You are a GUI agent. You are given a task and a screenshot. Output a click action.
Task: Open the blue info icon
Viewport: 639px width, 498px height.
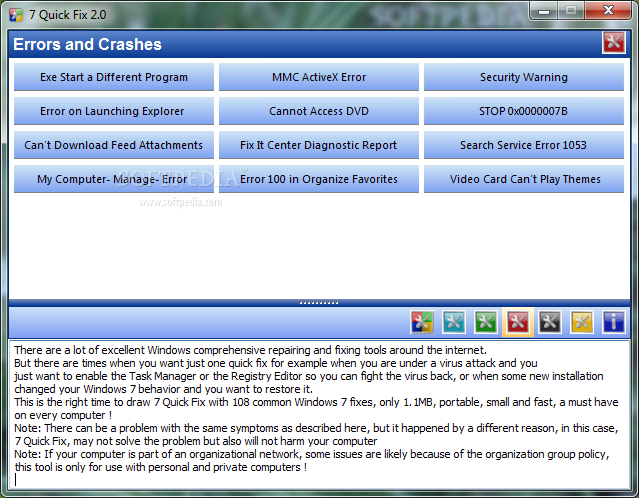pyautogui.click(x=614, y=322)
